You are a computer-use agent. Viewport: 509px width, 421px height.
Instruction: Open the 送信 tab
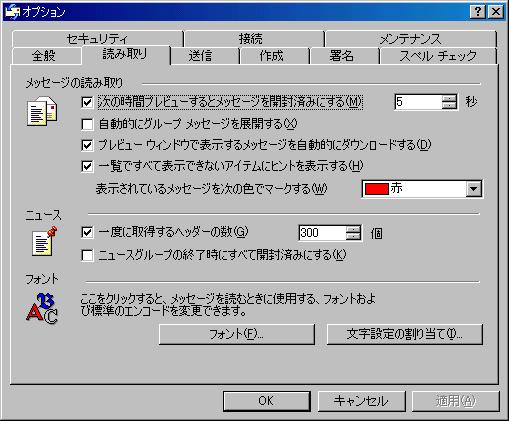pos(200,56)
